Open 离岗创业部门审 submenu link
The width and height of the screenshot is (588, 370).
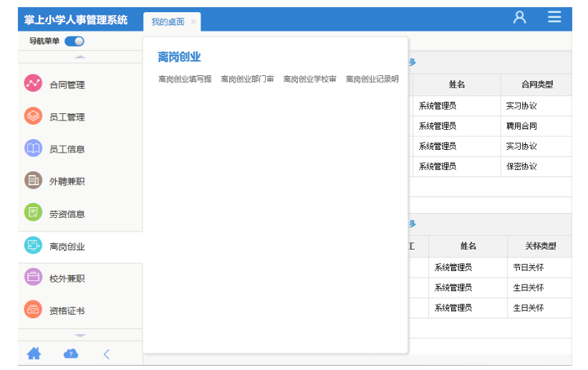coord(248,79)
